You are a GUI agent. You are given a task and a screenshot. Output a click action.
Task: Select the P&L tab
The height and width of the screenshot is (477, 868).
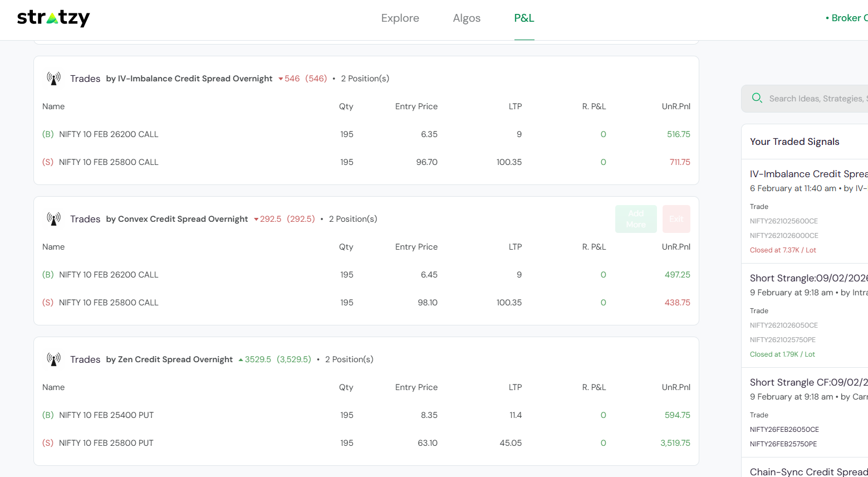tap(524, 18)
